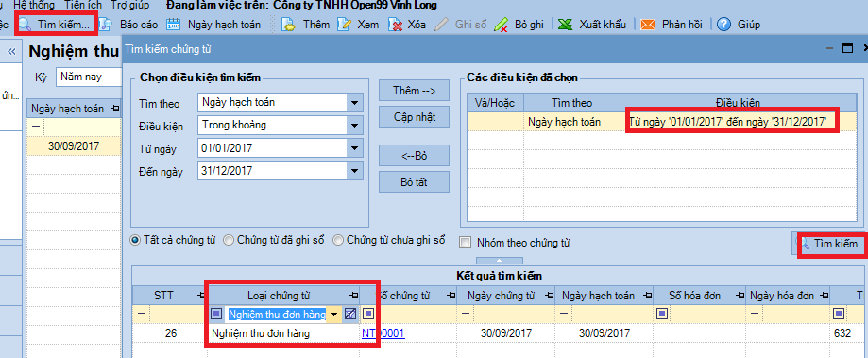Maximize the Tìm kiếm chứng từ dialog
Image resolution: width=868 pixels, height=358 pixels.
pyautogui.click(x=847, y=49)
